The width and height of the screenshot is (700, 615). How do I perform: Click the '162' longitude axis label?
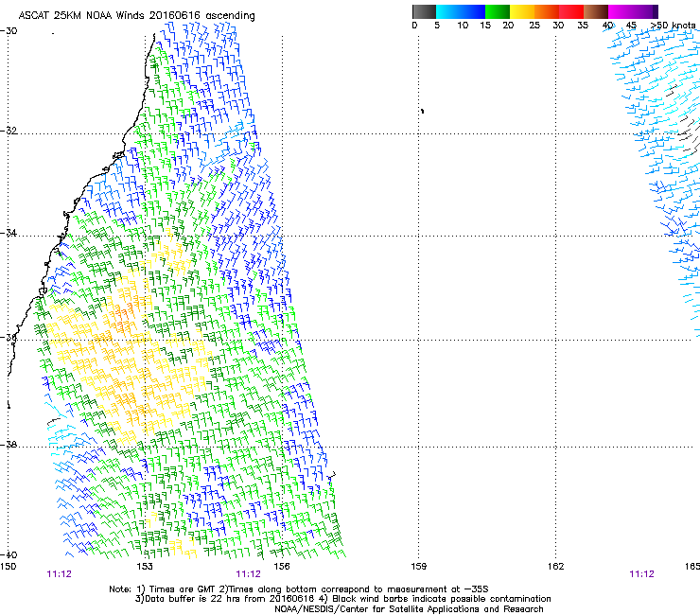click(x=555, y=567)
